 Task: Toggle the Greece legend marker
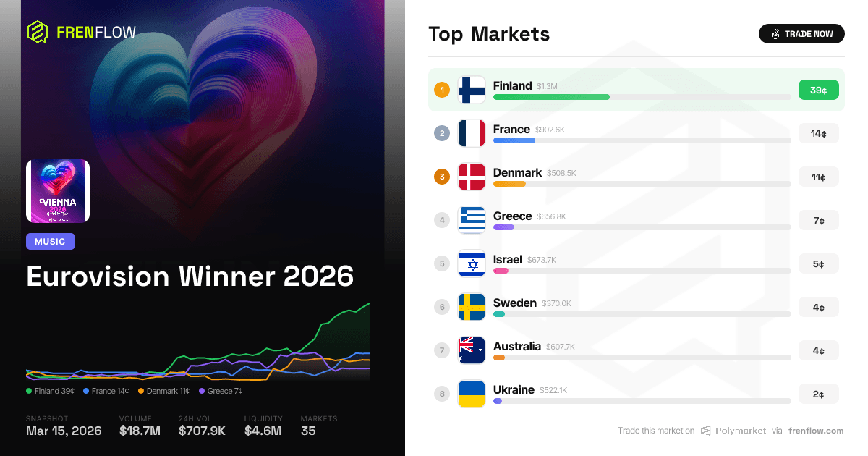click(x=200, y=391)
